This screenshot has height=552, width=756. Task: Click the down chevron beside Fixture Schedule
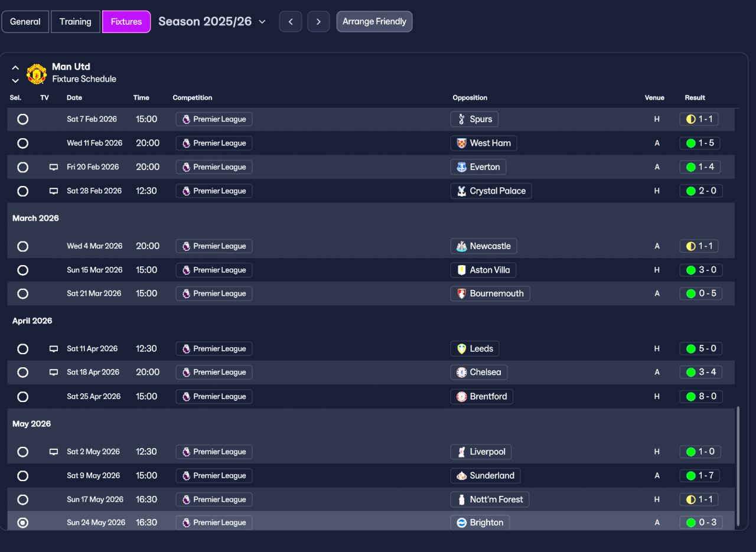(x=15, y=80)
